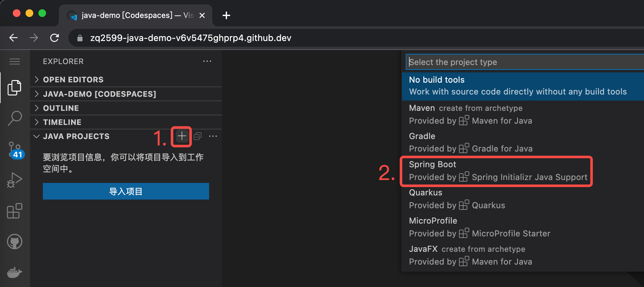Viewport: 644px width, 287px height.
Task: Open the Run and Debug view
Action: pyautogui.click(x=15, y=180)
